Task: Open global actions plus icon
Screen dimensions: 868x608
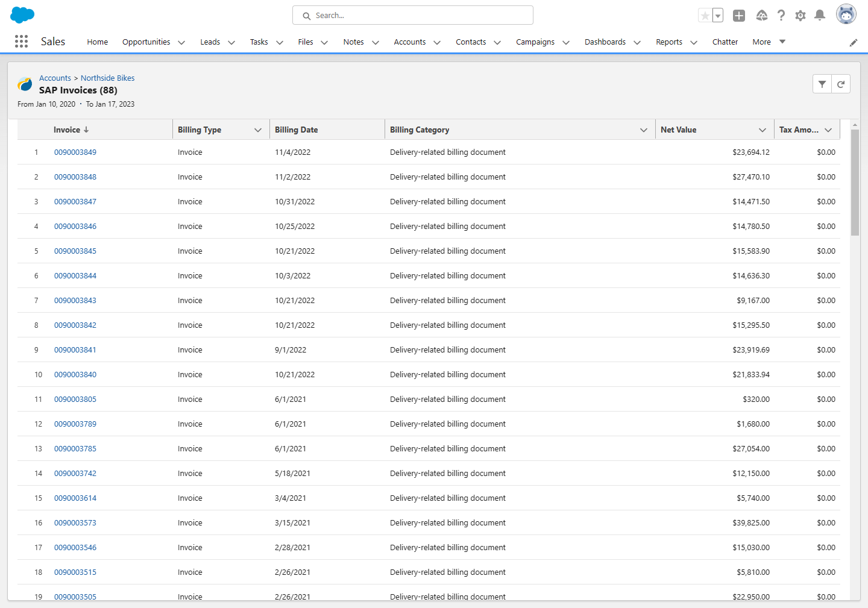Action: click(739, 16)
